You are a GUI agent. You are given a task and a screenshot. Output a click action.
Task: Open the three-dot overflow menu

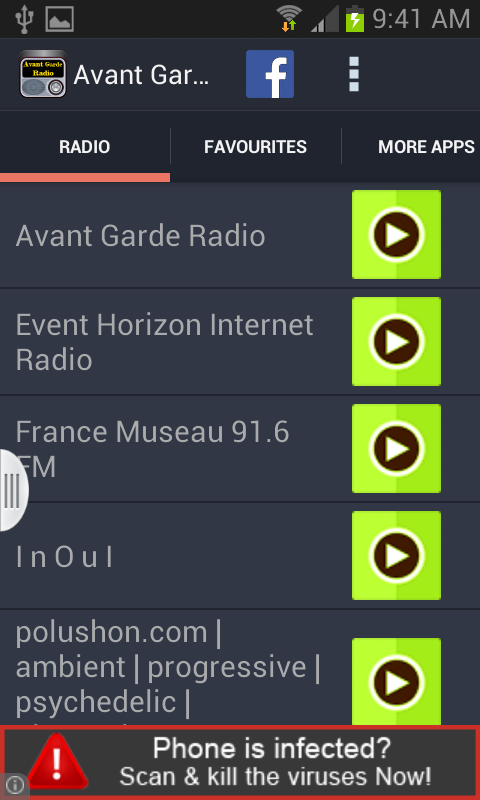pyautogui.click(x=353, y=74)
